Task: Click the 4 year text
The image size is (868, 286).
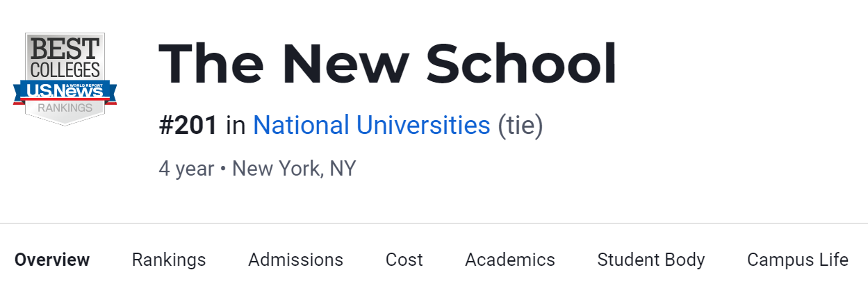Action: 186,168
